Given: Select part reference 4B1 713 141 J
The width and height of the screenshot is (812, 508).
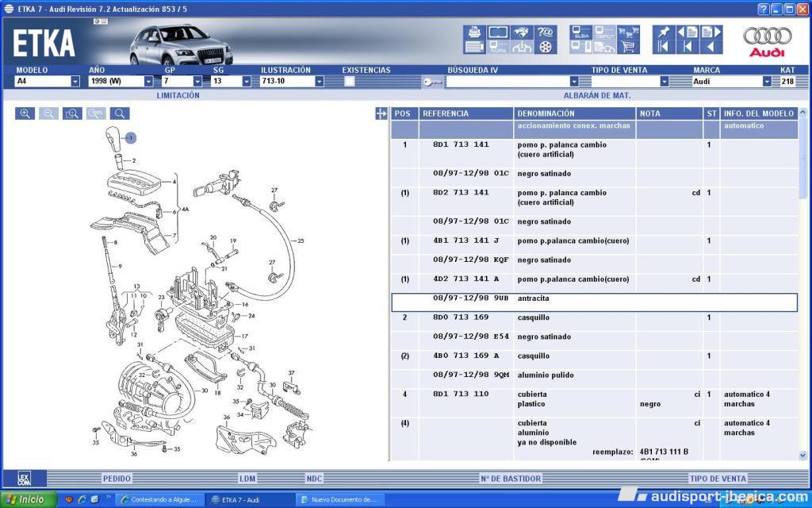Looking at the screenshot, I should [x=466, y=241].
